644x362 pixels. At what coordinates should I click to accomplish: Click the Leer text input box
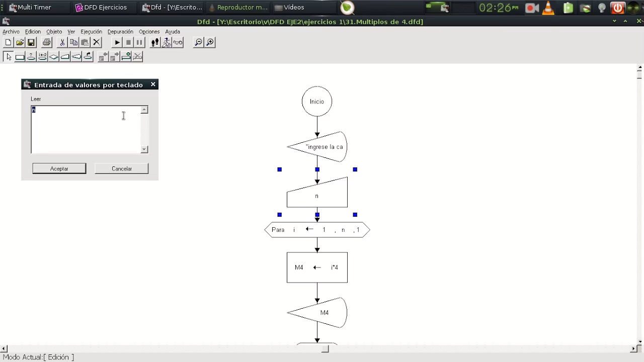[x=86, y=129]
